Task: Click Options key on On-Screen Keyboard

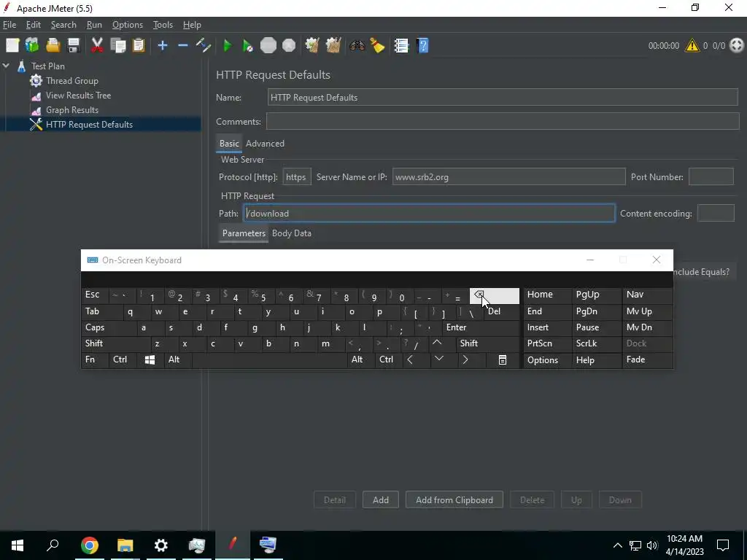Action: point(547,360)
